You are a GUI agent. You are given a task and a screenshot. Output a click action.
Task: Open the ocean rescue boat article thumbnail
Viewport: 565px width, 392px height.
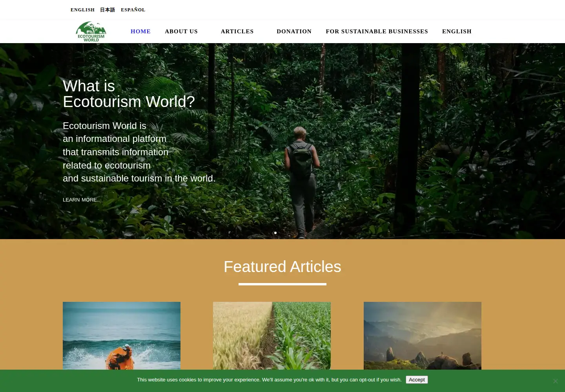pos(122,336)
